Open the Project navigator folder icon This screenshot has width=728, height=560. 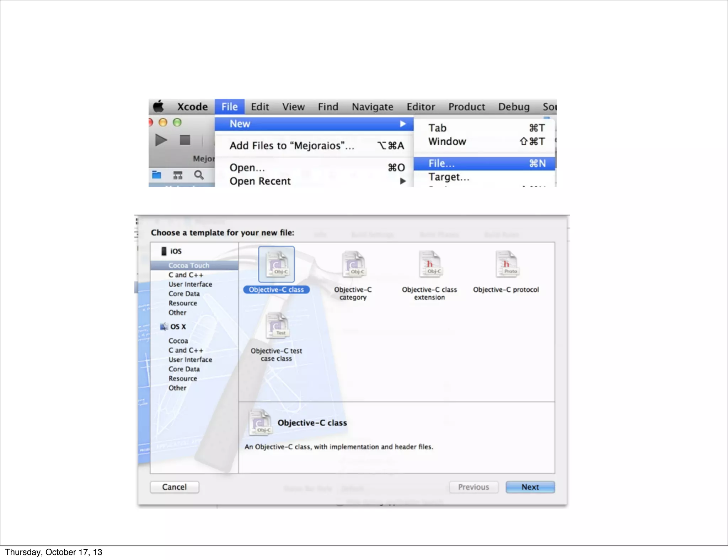pos(156,175)
